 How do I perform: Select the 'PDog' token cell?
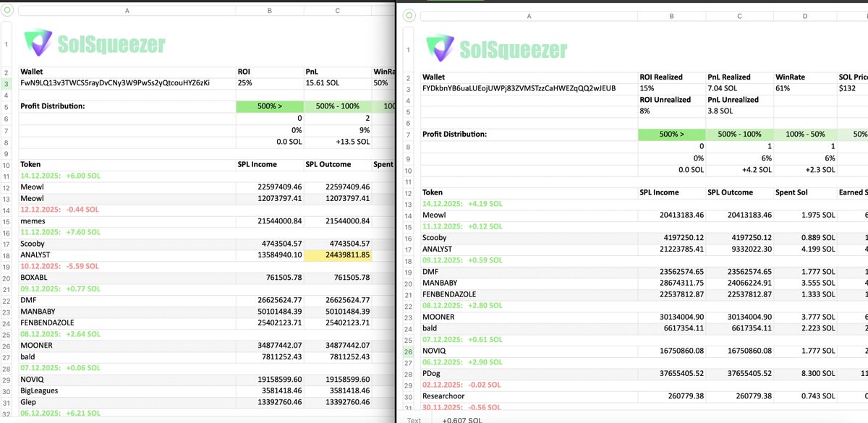529,375
